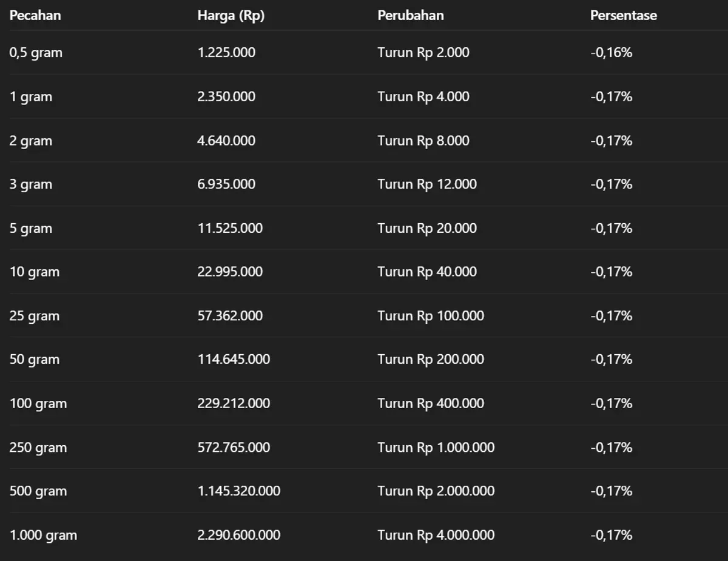Select the Turun Rp 8.000 cell

423,141
